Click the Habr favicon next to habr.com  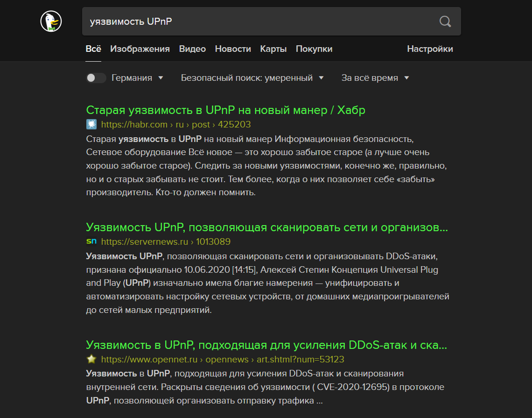pyautogui.click(x=91, y=124)
